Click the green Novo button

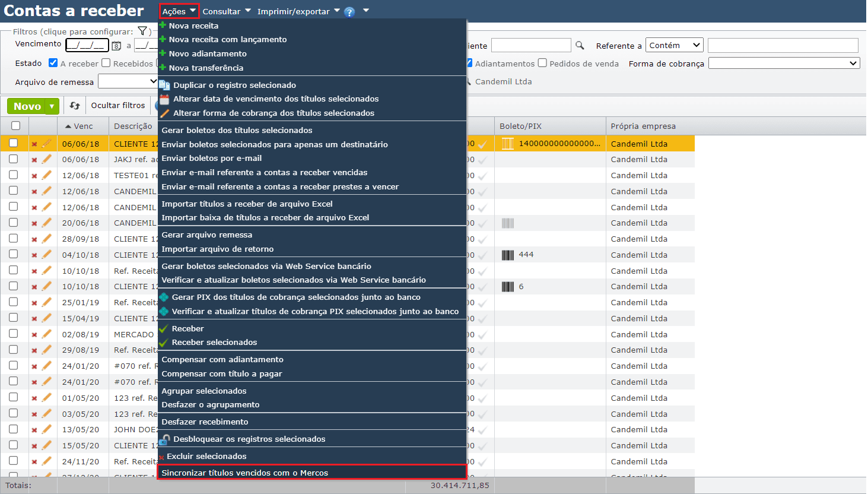pyautogui.click(x=27, y=106)
